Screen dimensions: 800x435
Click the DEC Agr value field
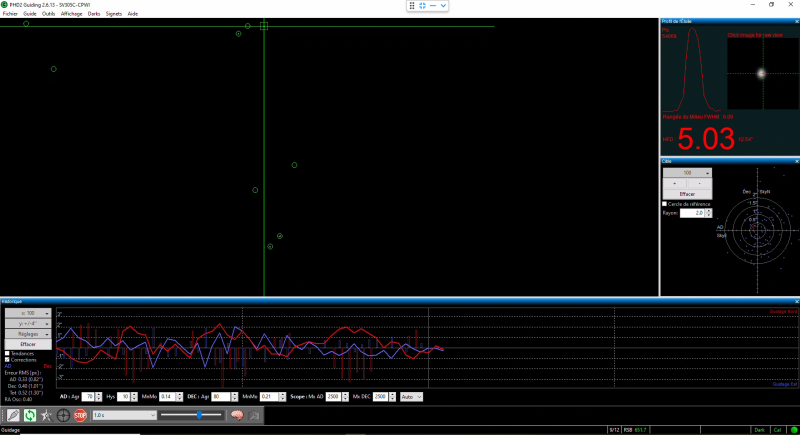coord(221,397)
